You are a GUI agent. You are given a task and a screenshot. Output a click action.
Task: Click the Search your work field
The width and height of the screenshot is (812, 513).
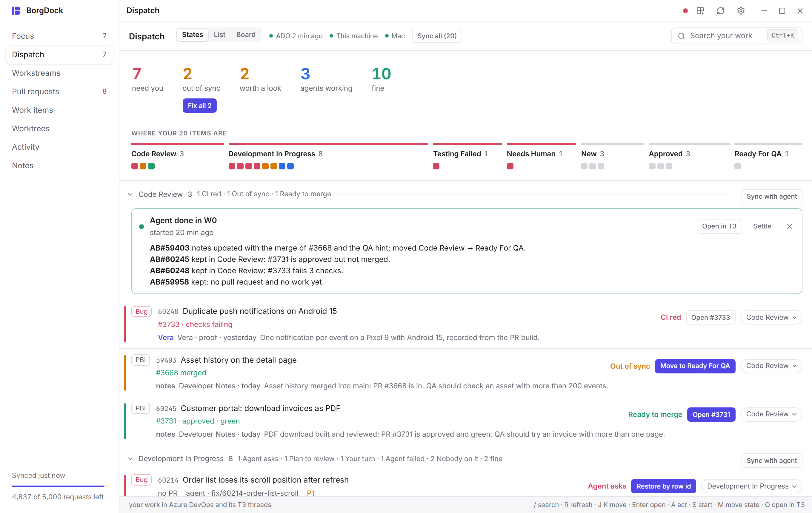(x=736, y=36)
